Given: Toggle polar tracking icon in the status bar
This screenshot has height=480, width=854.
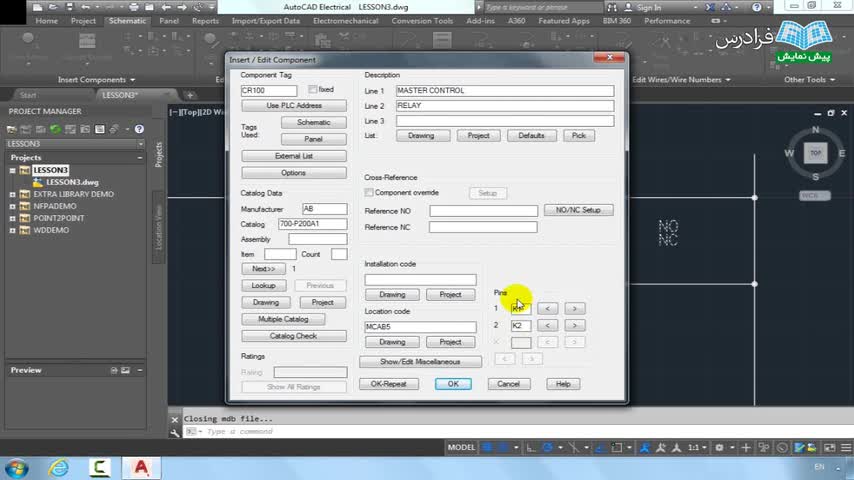Looking at the screenshot, I should [x=547, y=447].
